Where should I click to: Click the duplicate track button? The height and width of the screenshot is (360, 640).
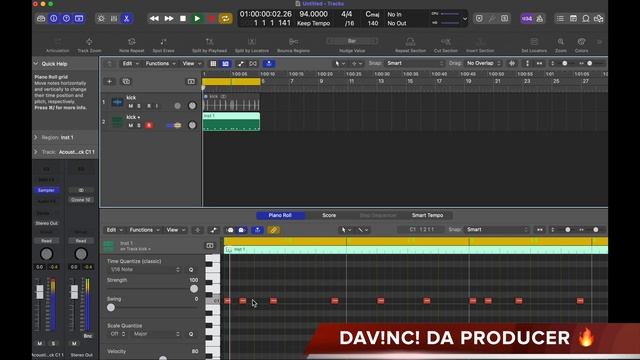[x=126, y=82]
